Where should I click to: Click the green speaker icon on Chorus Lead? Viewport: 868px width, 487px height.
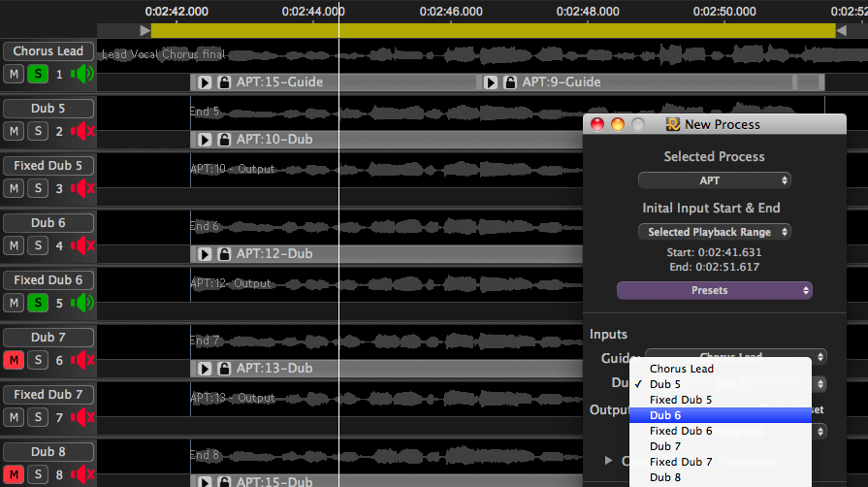coord(82,74)
